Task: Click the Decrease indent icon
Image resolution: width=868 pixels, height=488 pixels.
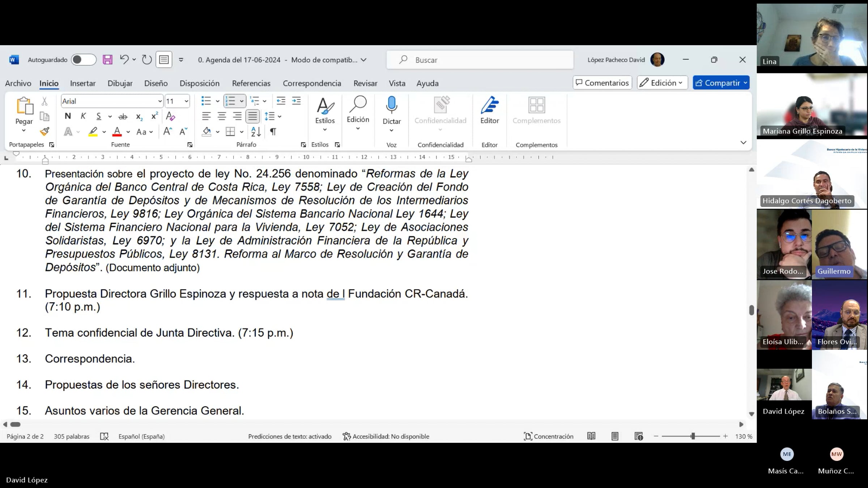Action: [x=281, y=101]
